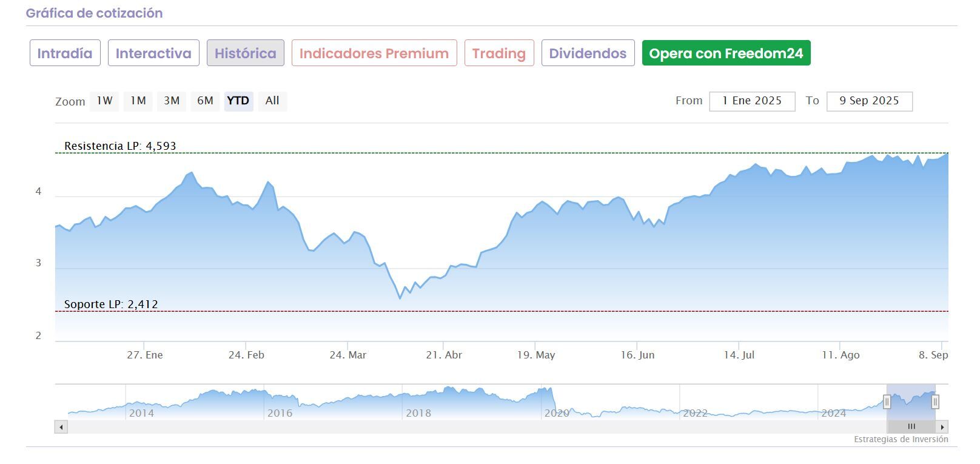This screenshot has height=464, width=980.
Task: Click the navigator scroll left arrow
Action: [x=61, y=427]
